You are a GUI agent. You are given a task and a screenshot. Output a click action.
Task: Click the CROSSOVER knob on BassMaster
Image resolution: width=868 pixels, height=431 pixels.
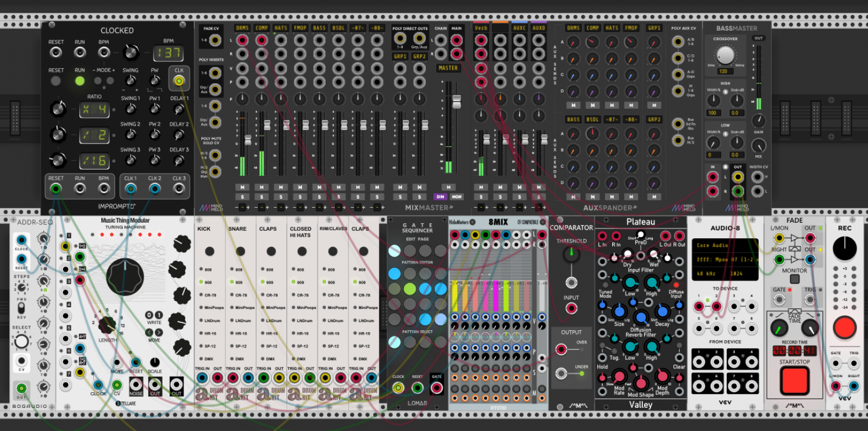tap(725, 56)
